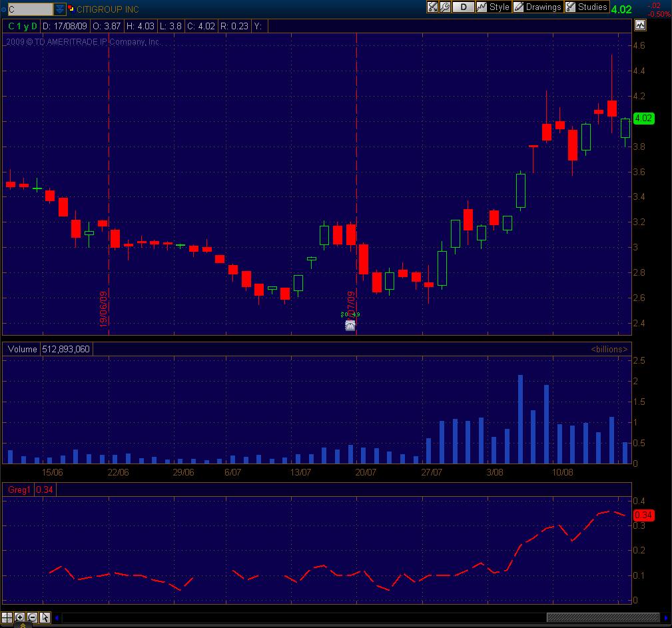Click the CITIGROUP INC company name

(x=108, y=9)
